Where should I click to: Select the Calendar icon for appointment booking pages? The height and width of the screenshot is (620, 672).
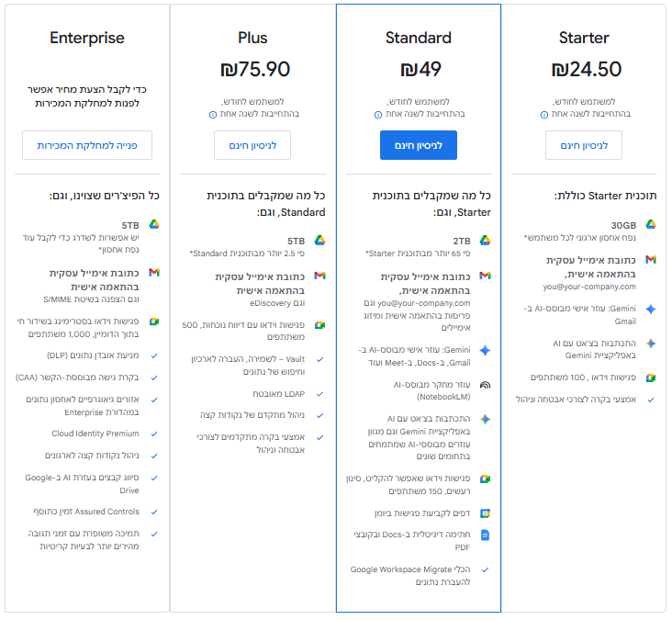point(485,513)
